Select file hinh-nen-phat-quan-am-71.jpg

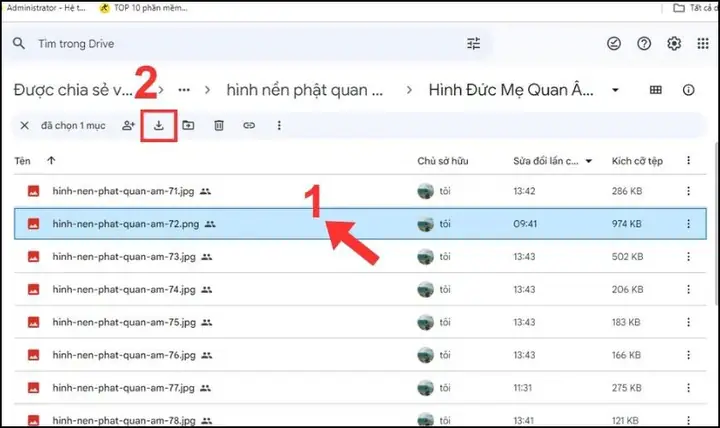(x=360, y=191)
